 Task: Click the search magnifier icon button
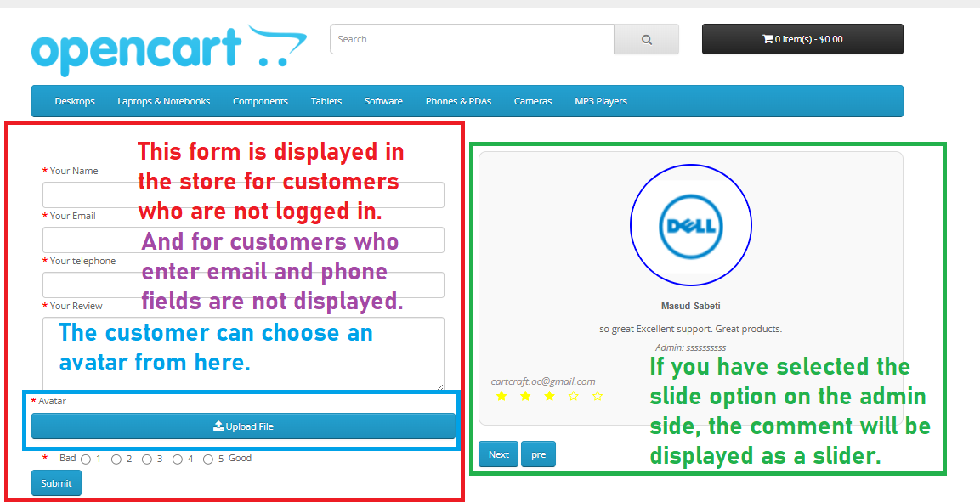tap(646, 39)
